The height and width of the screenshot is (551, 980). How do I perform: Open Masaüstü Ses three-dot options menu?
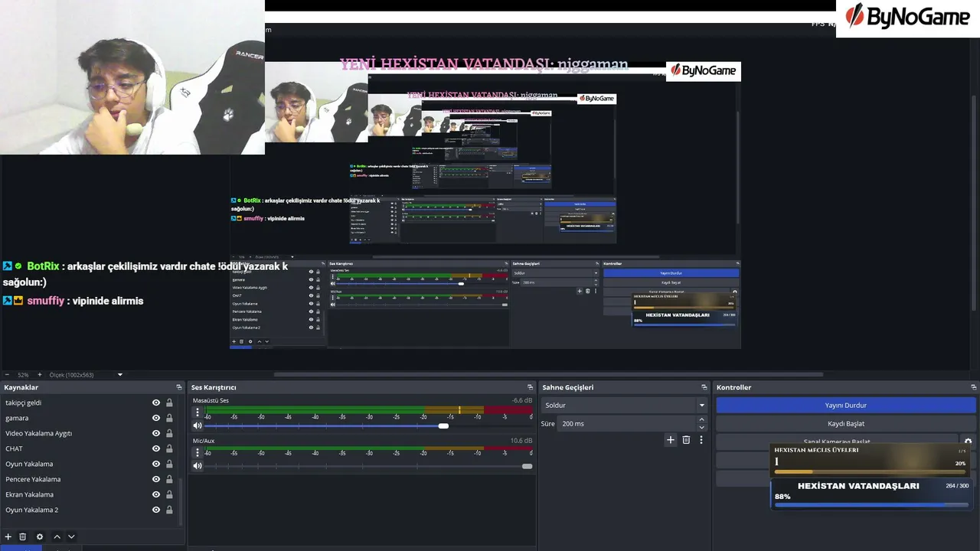point(198,411)
